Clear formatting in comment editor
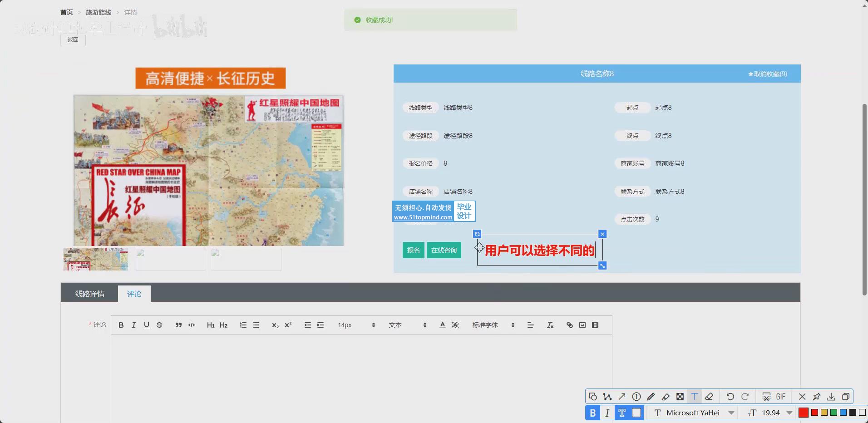The width and height of the screenshot is (868, 423). pyautogui.click(x=550, y=325)
